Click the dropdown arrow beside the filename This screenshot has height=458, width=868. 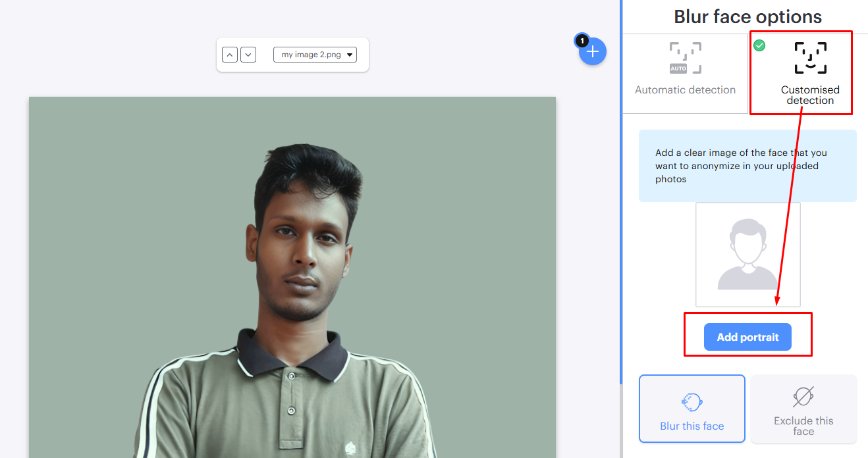tap(350, 54)
